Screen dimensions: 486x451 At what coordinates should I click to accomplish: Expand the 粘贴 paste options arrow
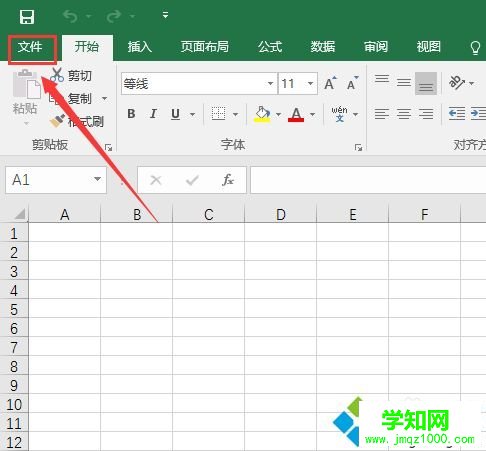(x=26, y=124)
